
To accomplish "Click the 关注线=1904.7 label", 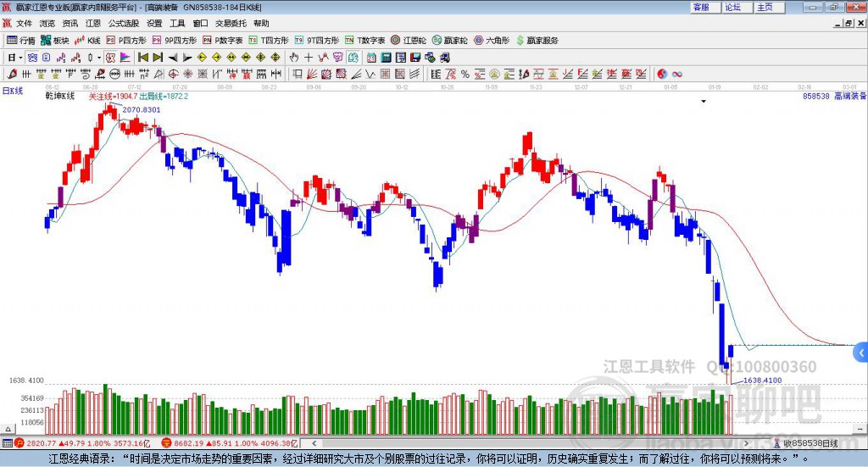I will pyautogui.click(x=113, y=96).
